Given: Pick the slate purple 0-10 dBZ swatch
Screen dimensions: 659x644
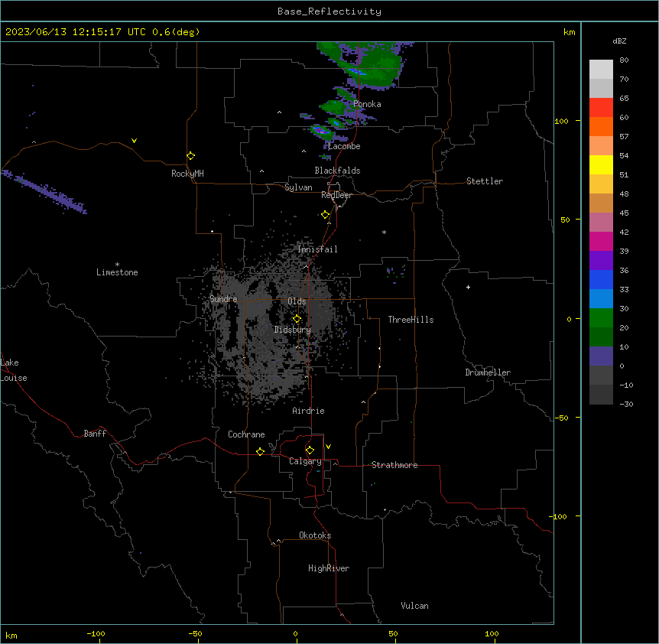Looking at the screenshot, I should pyautogui.click(x=601, y=356).
